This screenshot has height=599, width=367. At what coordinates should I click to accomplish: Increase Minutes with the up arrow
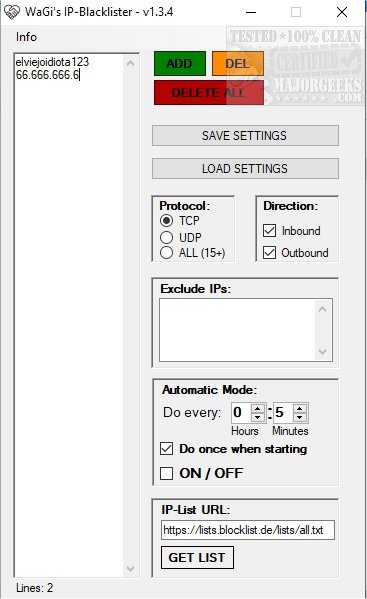(x=300, y=408)
